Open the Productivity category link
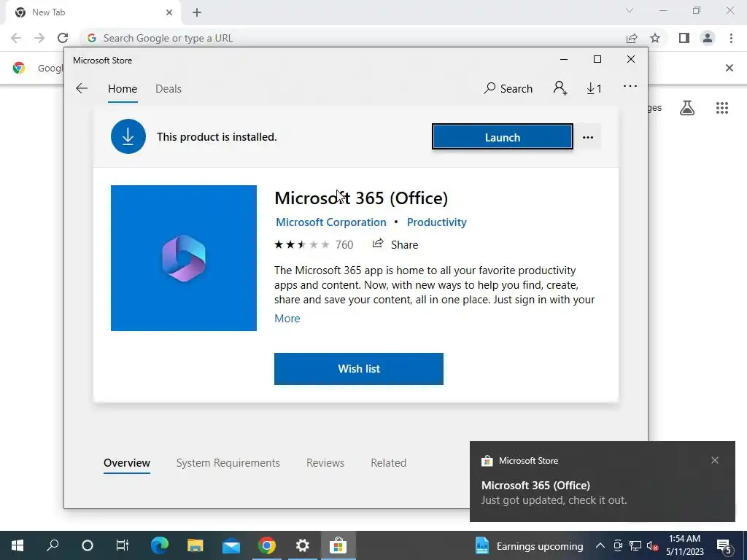The image size is (747, 560). 437,222
